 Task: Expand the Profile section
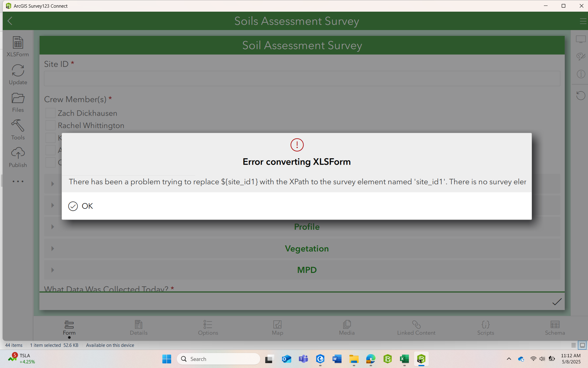click(52, 227)
